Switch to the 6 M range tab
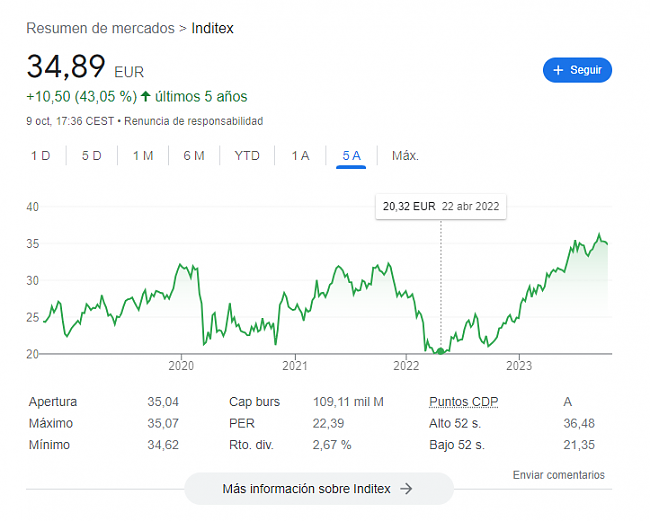The height and width of the screenshot is (521, 650). [194, 156]
